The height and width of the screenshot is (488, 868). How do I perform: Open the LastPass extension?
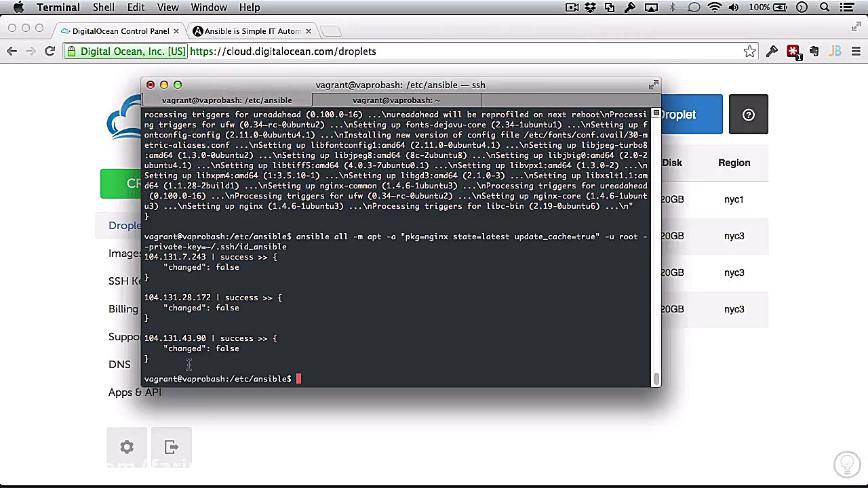coord(793,52)
